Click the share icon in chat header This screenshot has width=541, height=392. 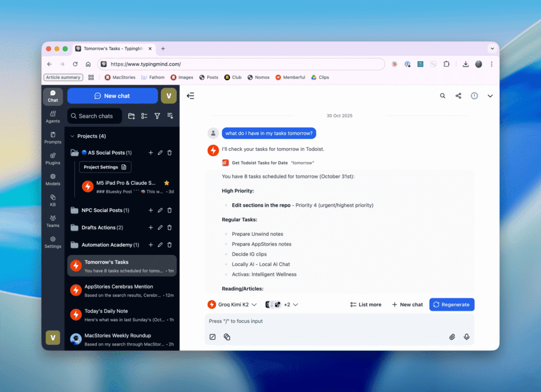pos(459,96)
